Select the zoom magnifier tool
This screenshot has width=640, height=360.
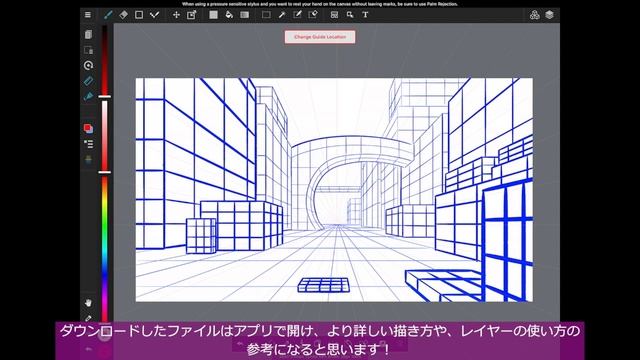pos(350,15)
